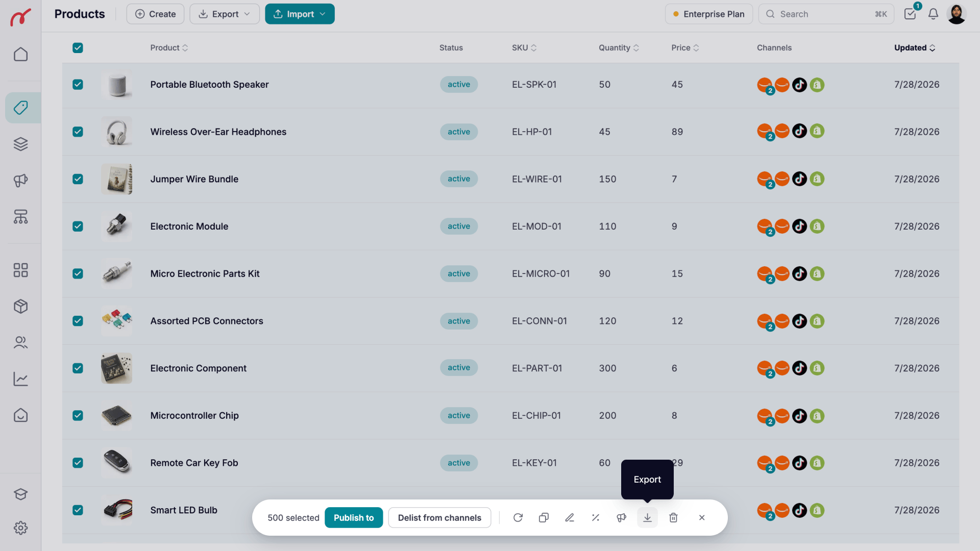Open the megaphone marketing icon in sidebar
The width and height of the screenshot is (980, 551).
point(20,181)
